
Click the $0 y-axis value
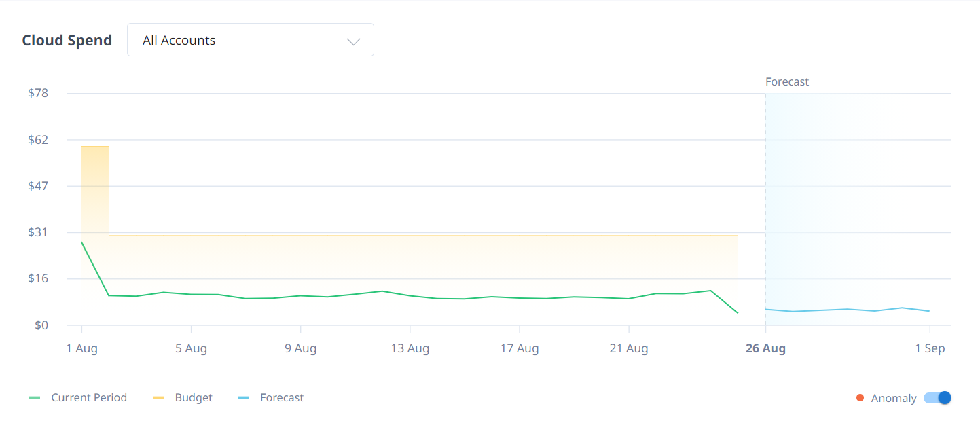point(41,325)
